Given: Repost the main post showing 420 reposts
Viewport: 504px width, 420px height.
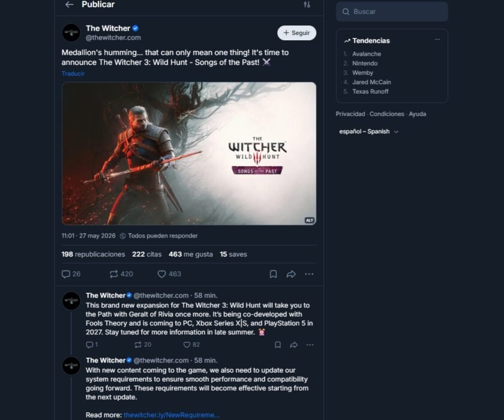Looking at the screenshot, I should [121, 274].
